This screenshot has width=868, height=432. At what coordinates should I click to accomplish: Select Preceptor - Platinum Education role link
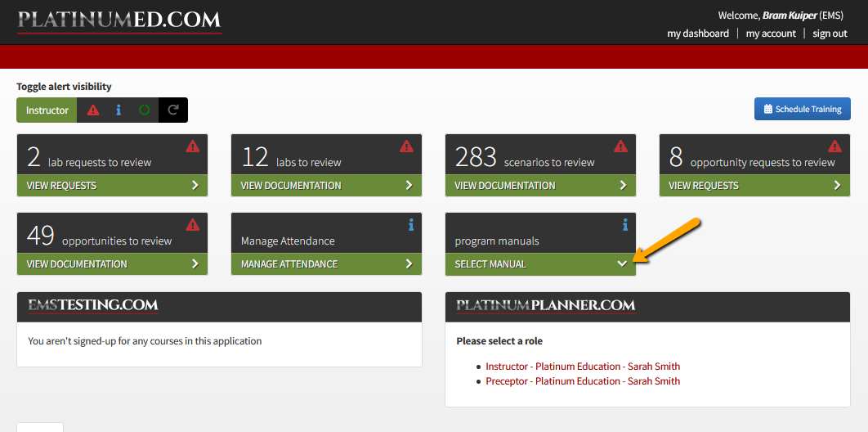[x=583, y=381]
